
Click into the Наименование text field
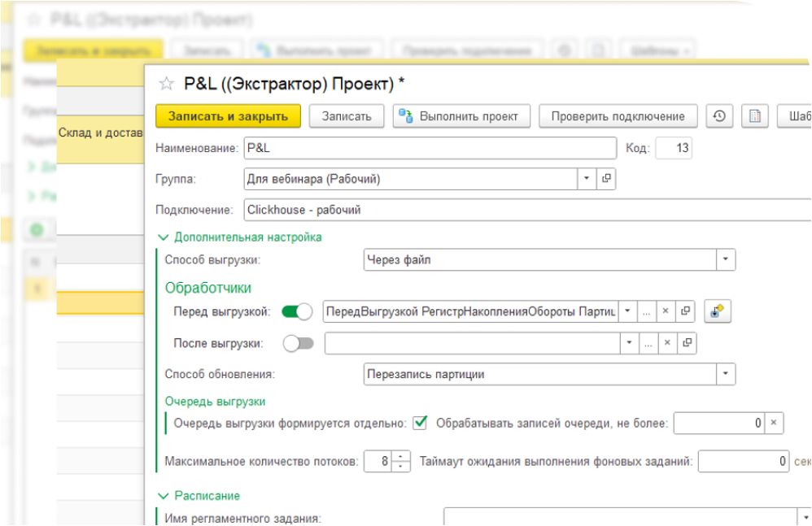tap(430, 148)
